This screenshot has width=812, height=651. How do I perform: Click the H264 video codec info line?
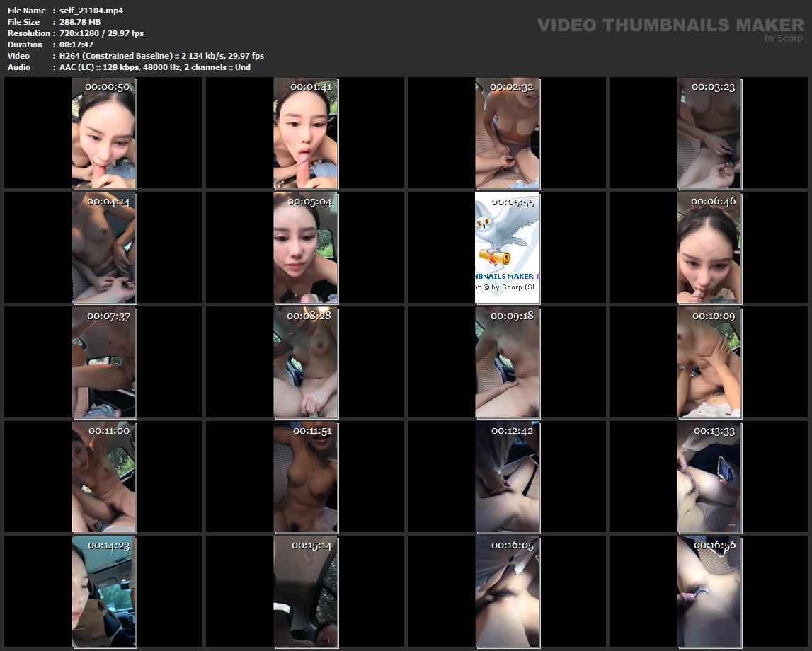[161, 56]
